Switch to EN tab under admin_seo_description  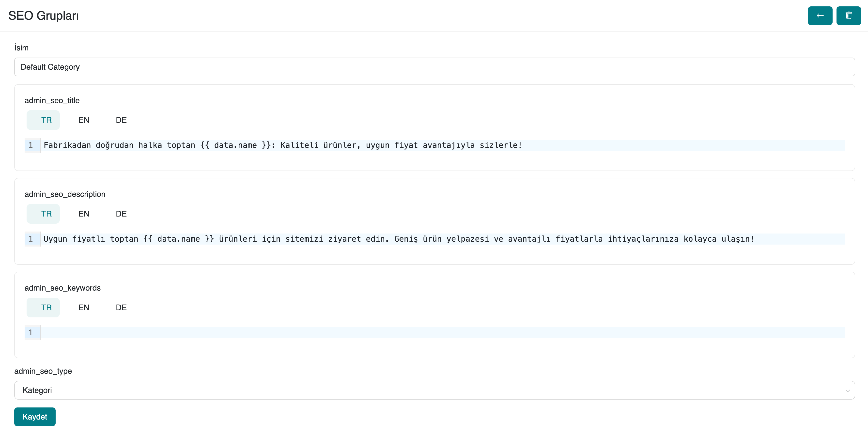[84, 214]
